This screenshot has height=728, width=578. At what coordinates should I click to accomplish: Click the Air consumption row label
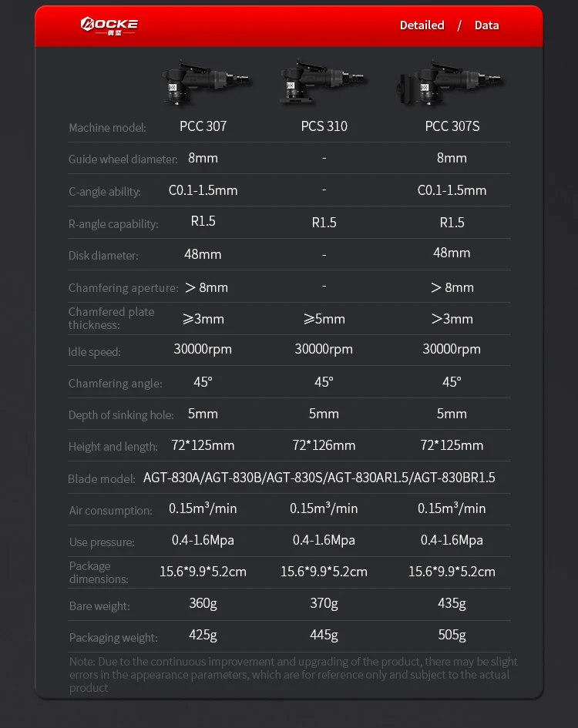(110, 511)
